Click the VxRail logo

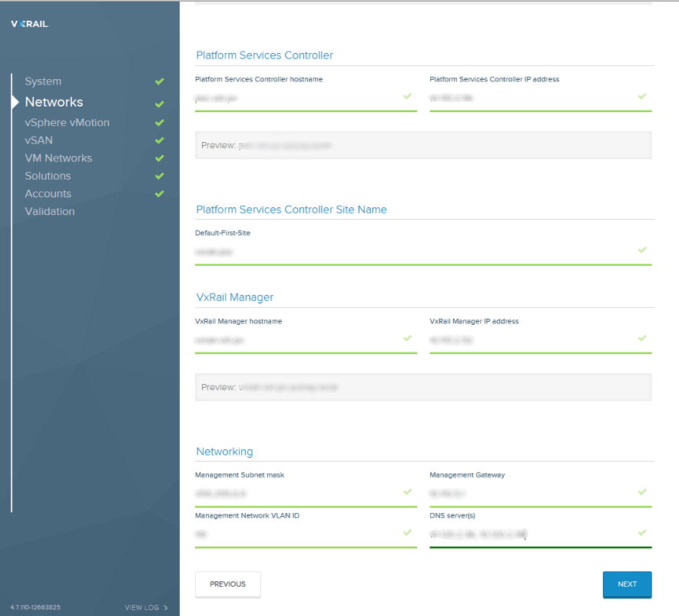(x=29, y=24)
